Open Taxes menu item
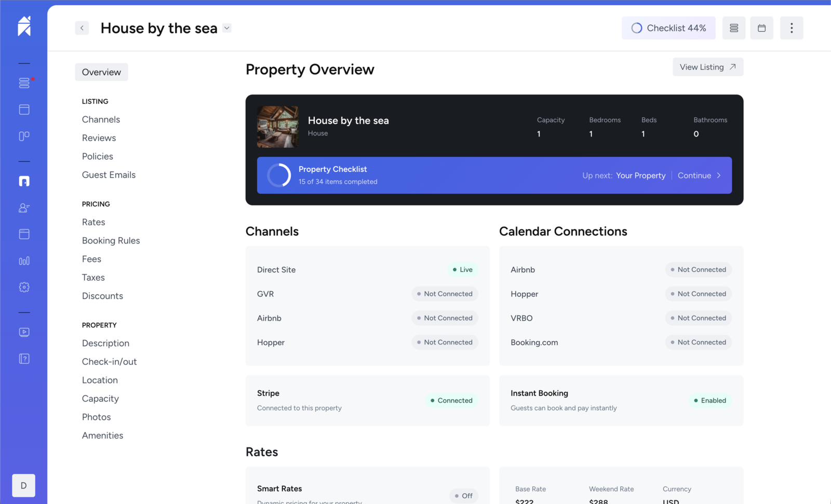Viewport: 831px width, 504px height. pos(93,278)
